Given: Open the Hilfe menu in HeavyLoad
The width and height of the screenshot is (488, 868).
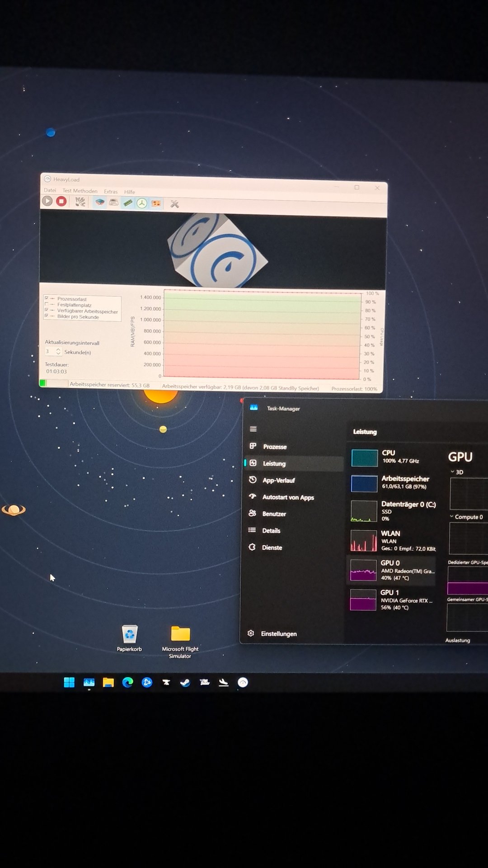Looking at the screenshot, I should tap(130, 192).
